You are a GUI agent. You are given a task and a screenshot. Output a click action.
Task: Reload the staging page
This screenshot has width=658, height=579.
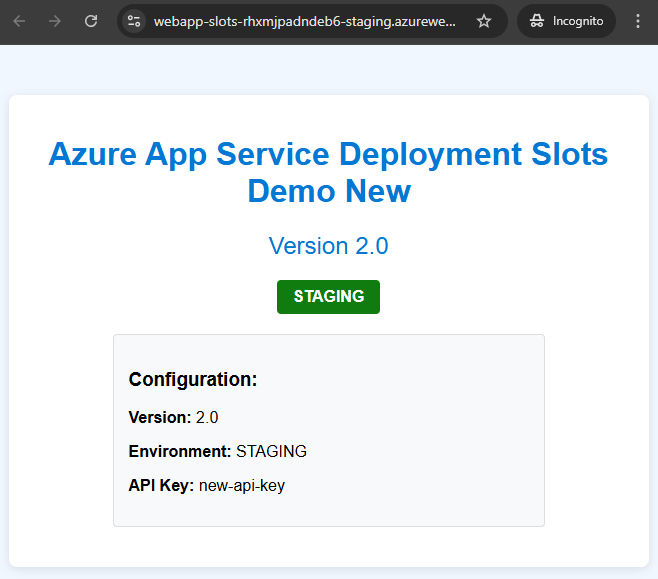[x=91, y=21]
